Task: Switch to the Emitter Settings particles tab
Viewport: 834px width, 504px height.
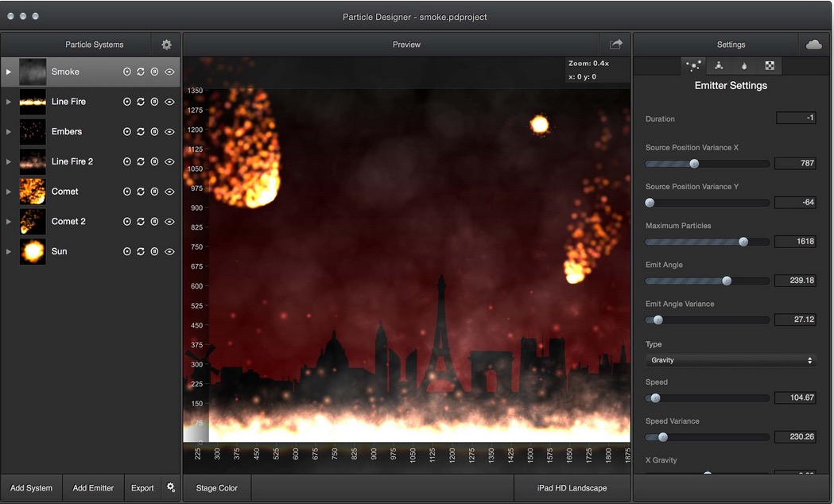Action: tap(693, 66)
